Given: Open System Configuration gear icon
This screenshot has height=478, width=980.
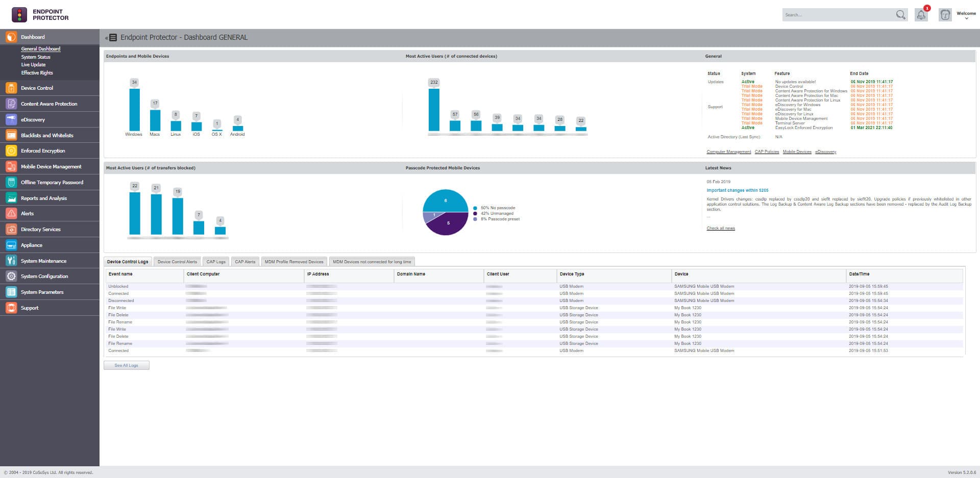Looking at the screenshot, I should 11,276.
